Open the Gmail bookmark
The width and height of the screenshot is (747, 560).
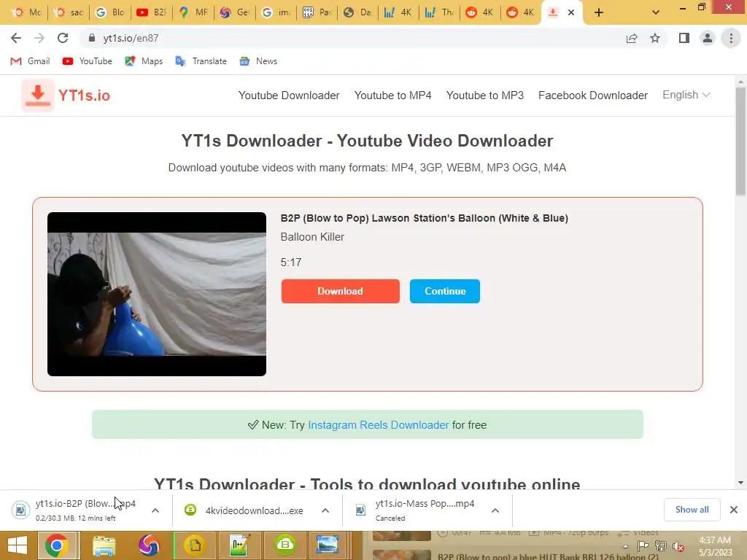[30, 61]
